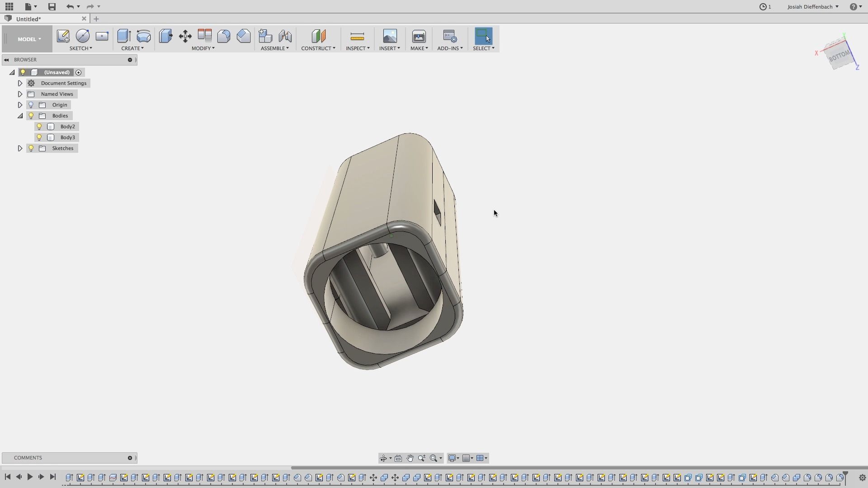Screen dimensions: 868x488
Task: Click the Save disk icon
Action: pyautogui.click(x=52, y=7)
